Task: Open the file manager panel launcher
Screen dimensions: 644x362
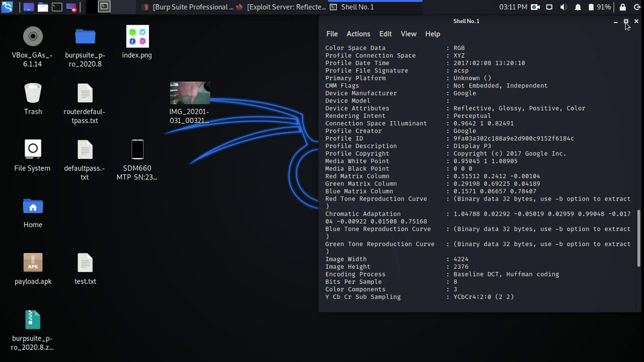Action: coord(43,7)
